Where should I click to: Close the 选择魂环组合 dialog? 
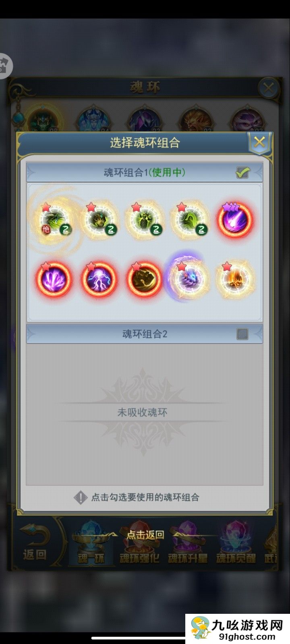coord(259,142)
